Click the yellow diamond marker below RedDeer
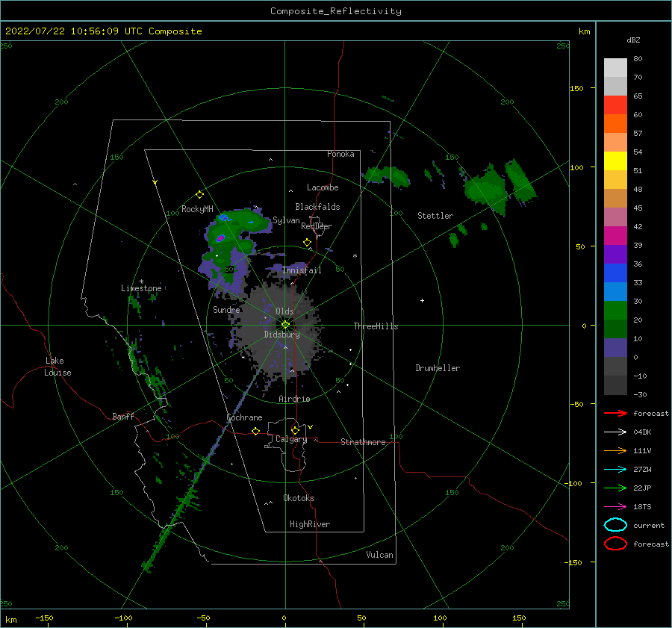The width and height of the screenshot is (672, 628). pos(308,243)
